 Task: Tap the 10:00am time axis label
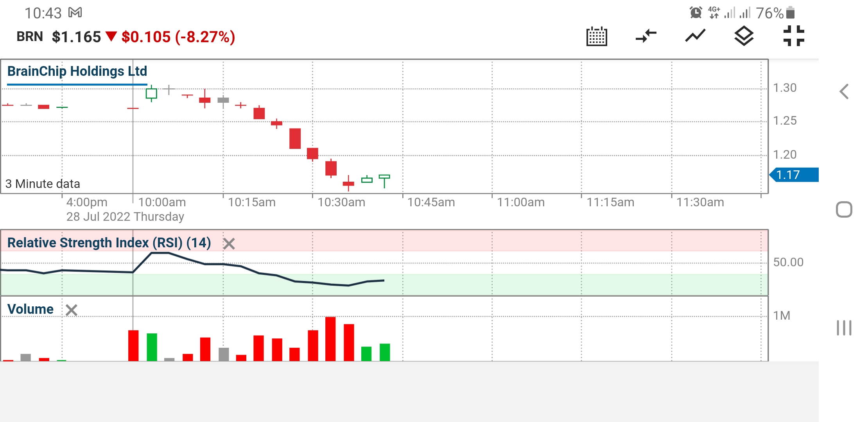point(162,202)
